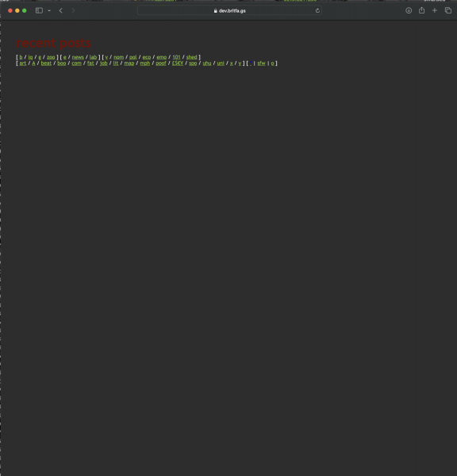Go back with the back arrow
Screen dimensions: 457x476
(x=61, y=10)
